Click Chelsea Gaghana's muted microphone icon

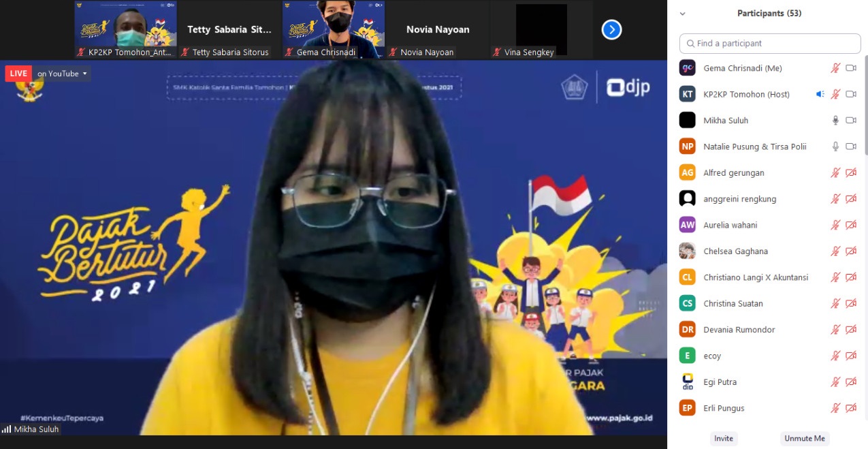pos(835,251)
